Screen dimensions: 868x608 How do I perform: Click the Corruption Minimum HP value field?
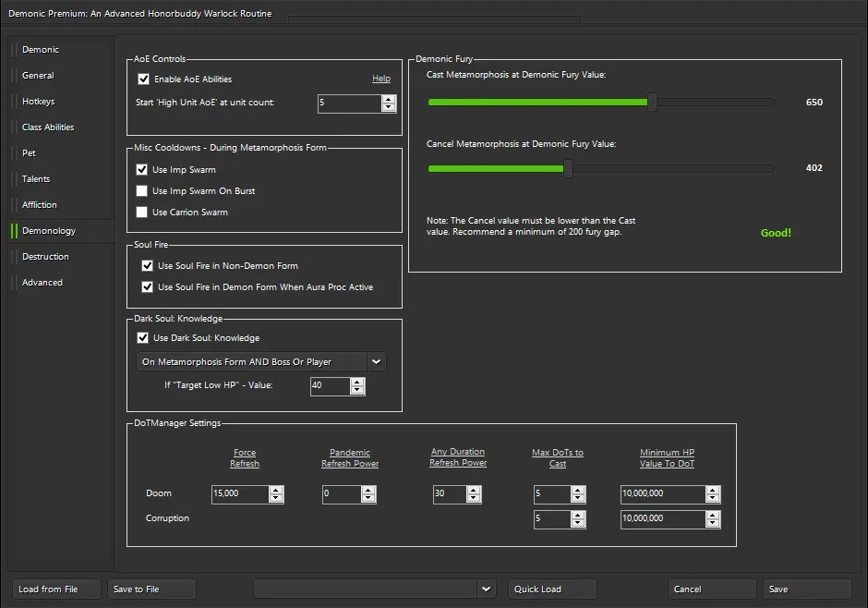(663, 519)
